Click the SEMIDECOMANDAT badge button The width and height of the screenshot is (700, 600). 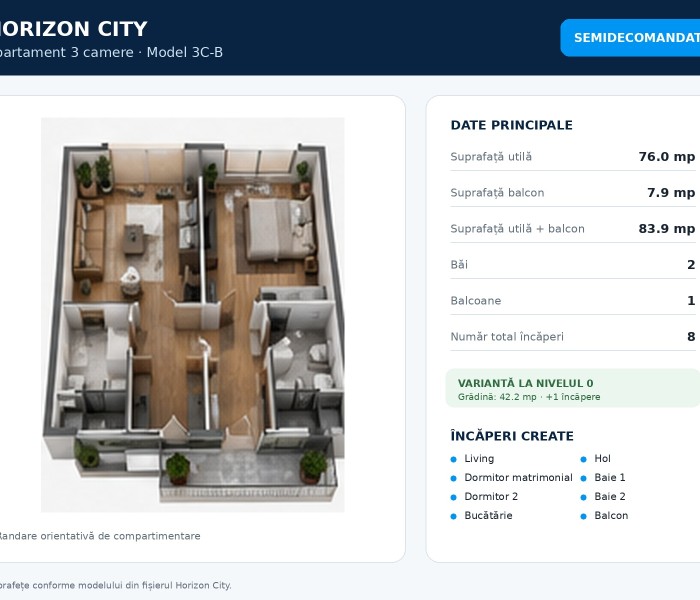coord(630,38)
